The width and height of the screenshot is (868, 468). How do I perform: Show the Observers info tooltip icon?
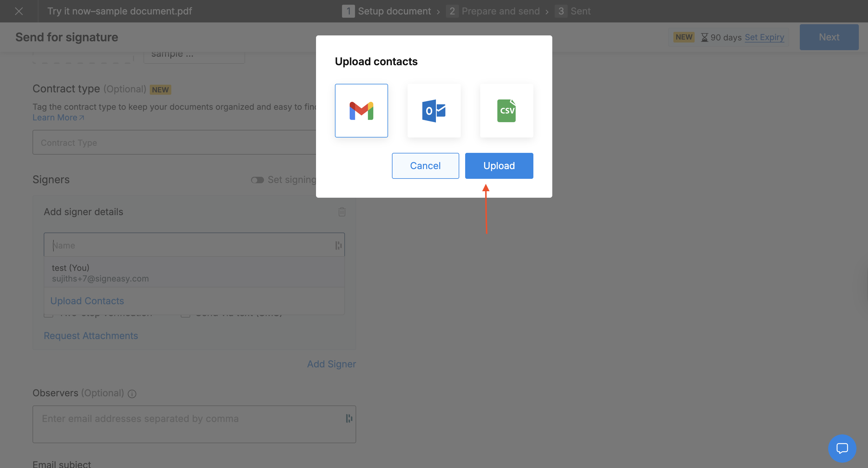(x=132, y=394)
